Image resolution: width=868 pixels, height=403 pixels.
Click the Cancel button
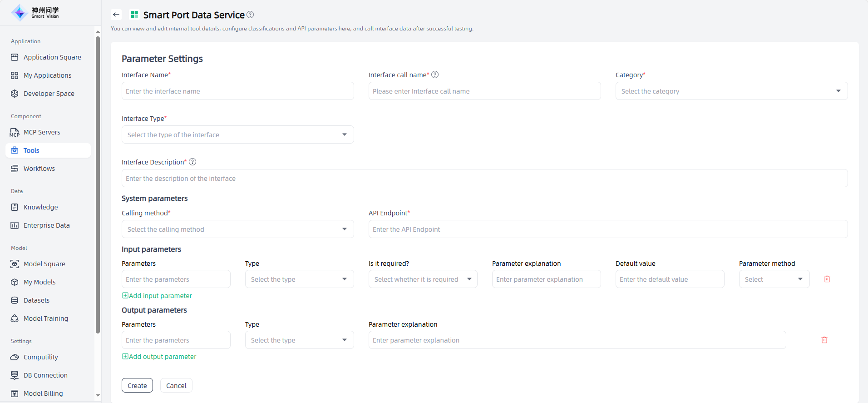[x=176, y=385]
